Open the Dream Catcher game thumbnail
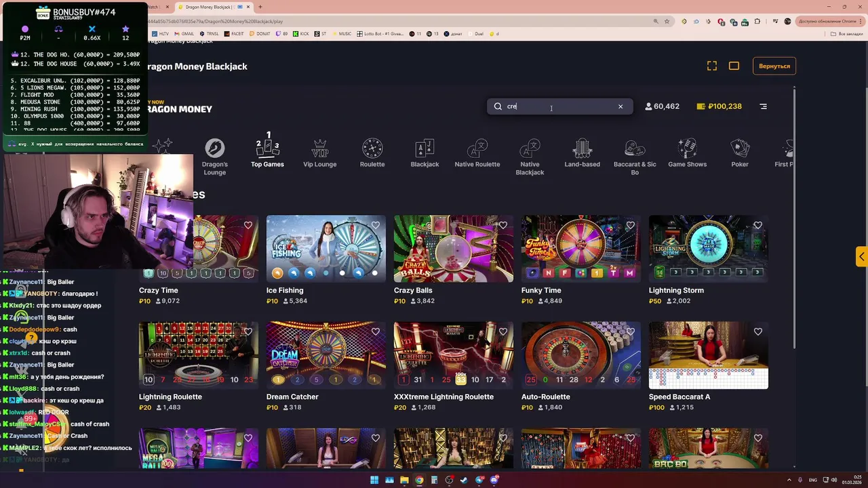The height and width of the screenshot is (488, 868). 326,355
